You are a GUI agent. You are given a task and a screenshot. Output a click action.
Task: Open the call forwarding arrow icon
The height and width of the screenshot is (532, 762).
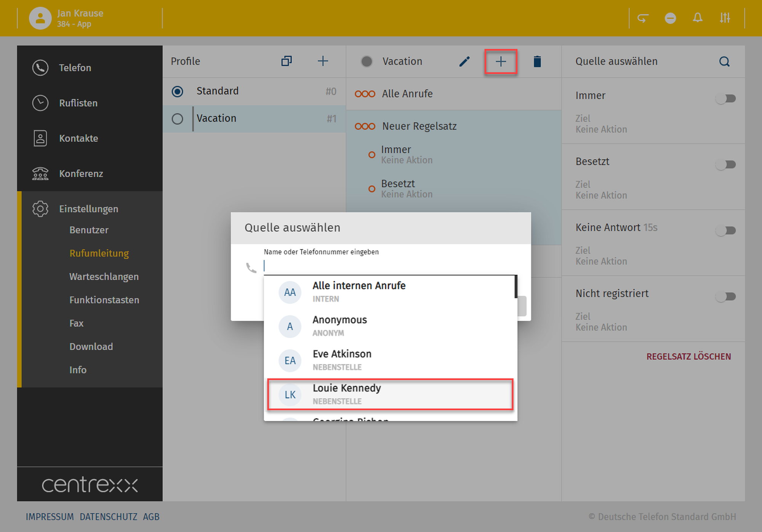643,18
